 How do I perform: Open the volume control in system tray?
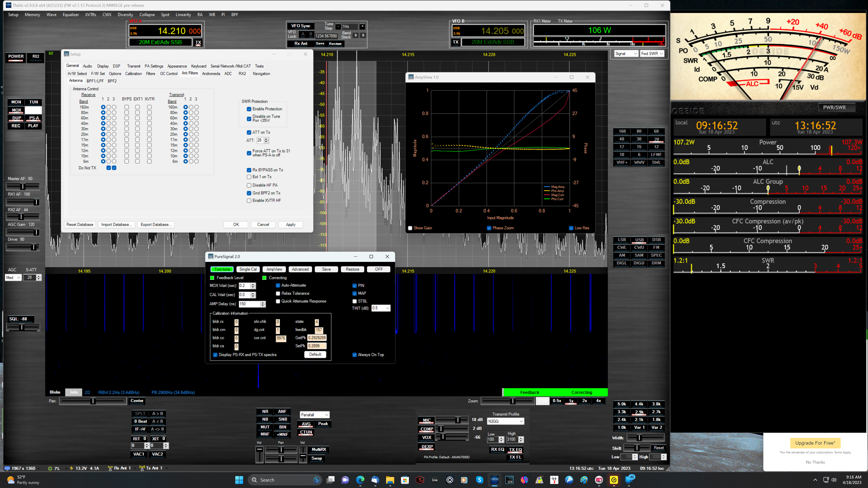(x=834, y=480)
